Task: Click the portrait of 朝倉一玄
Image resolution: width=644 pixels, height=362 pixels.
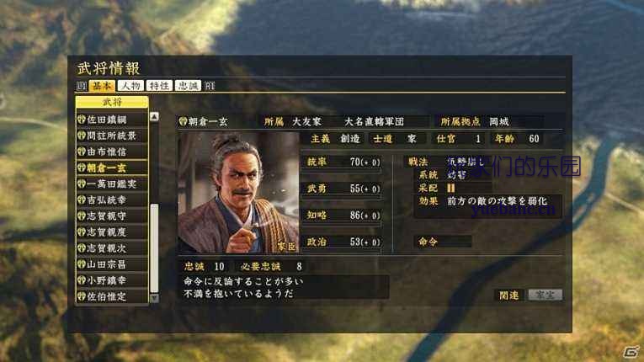Action: point(238,193)
